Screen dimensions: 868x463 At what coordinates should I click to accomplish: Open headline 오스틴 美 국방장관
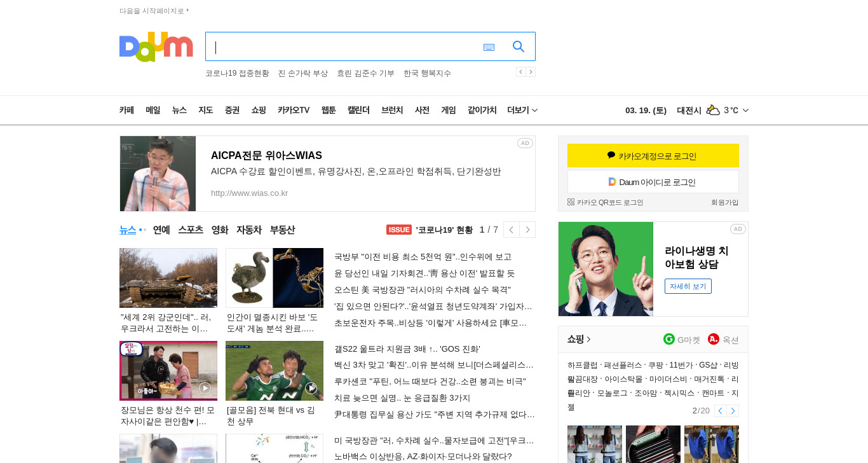click(423, 290)
